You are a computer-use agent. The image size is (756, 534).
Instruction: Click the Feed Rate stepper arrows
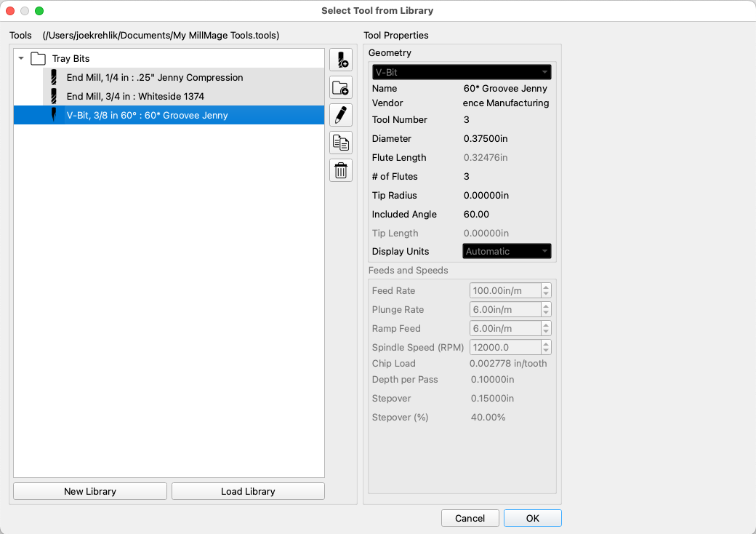point(546,290)
